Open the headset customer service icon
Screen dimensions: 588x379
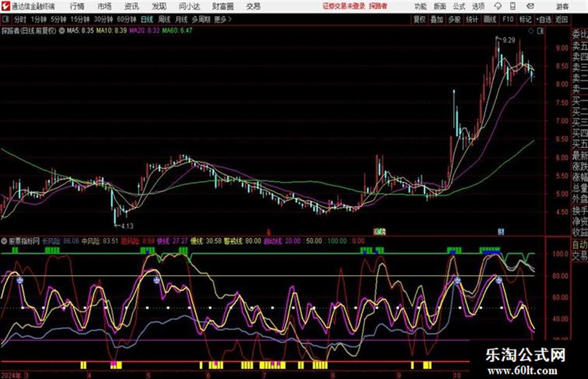click(498, 6)
